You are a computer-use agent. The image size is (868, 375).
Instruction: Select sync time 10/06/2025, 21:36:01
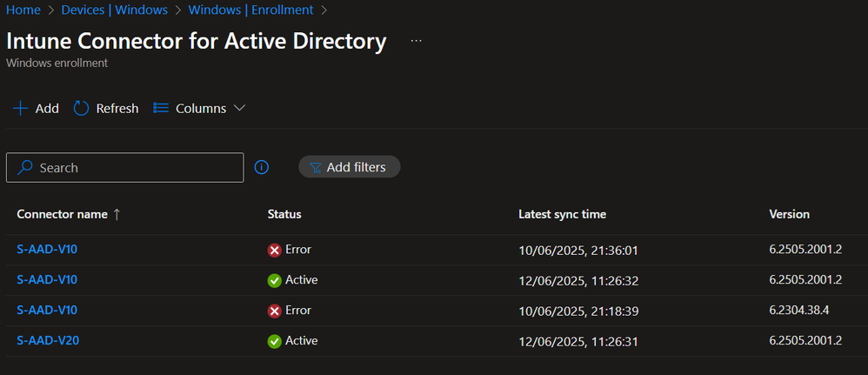578,251
